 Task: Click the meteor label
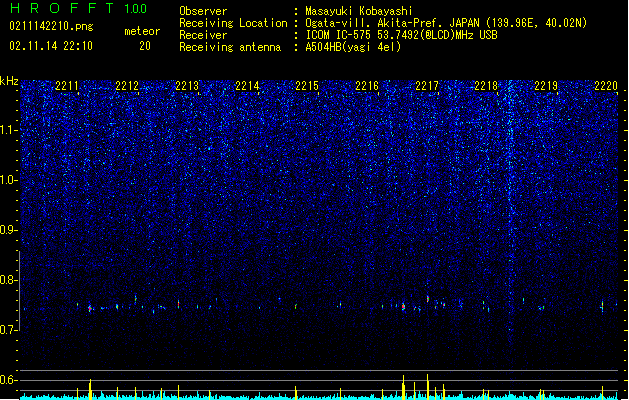(x=142, y=31)
